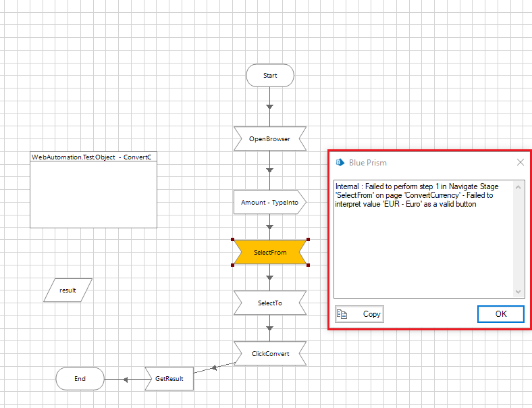
Task: Close the Blue Prism dialog with X
Action: pyautogui.click(x=521, y=162)
